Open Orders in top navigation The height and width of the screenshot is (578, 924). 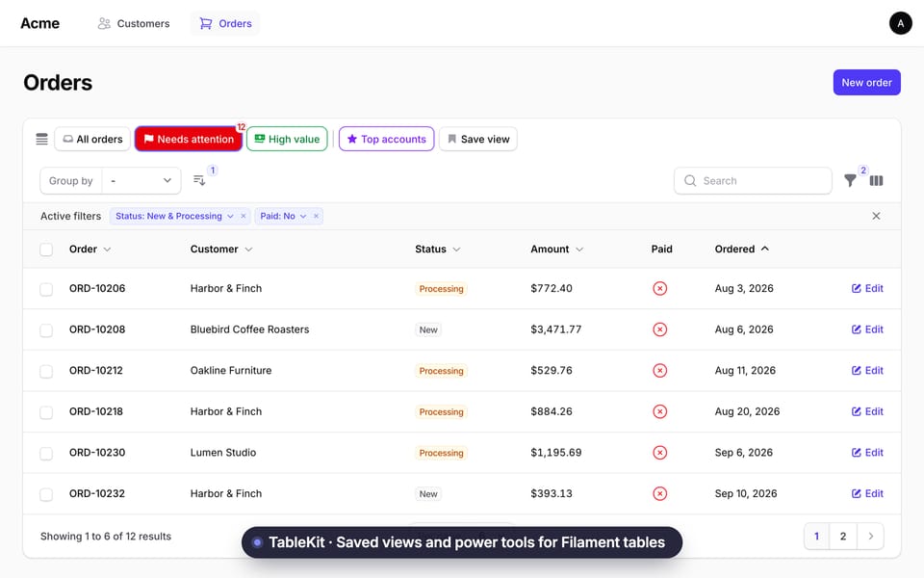click(x=225, y=23)
